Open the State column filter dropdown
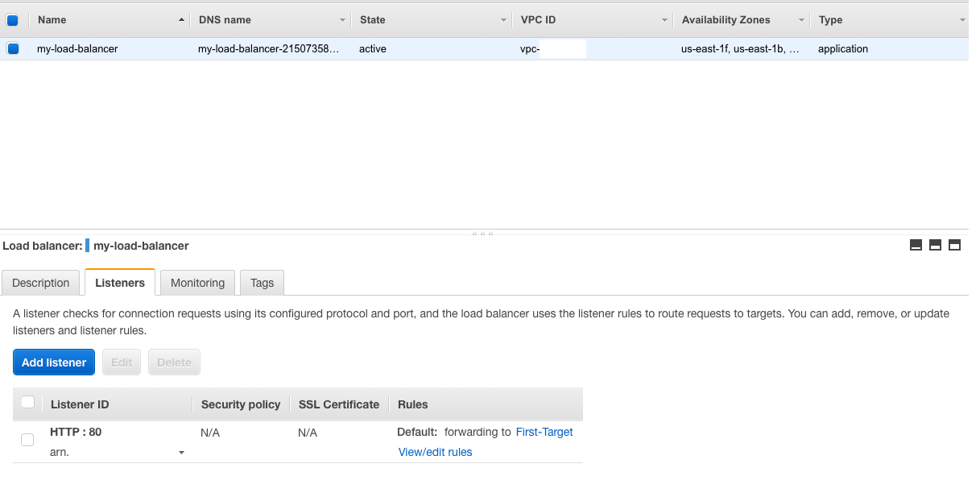 pyautogui.click(x=503, y=20)
